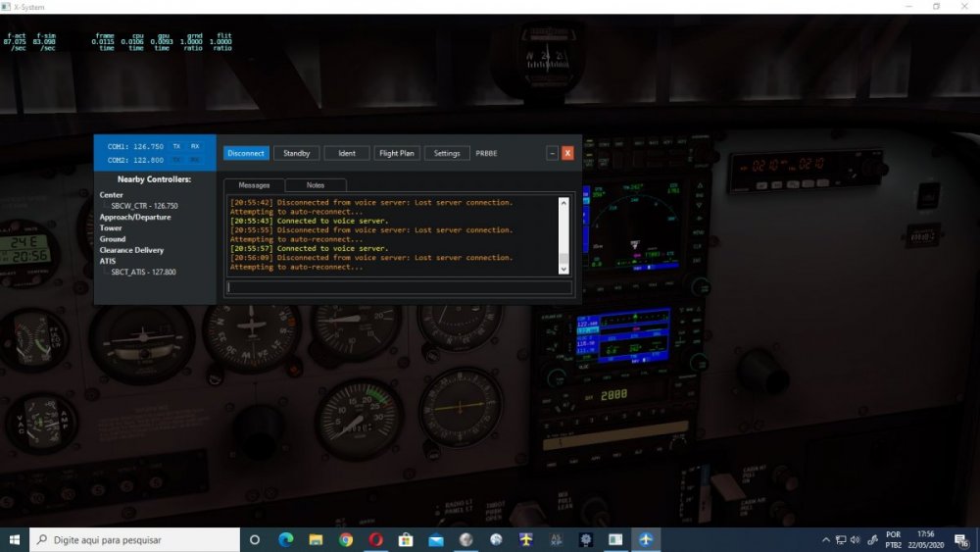
Task: Open network status tray icon
Action: (841, 540)
